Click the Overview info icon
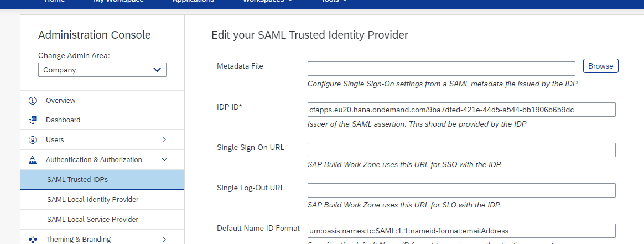 (x=33, y=101)
